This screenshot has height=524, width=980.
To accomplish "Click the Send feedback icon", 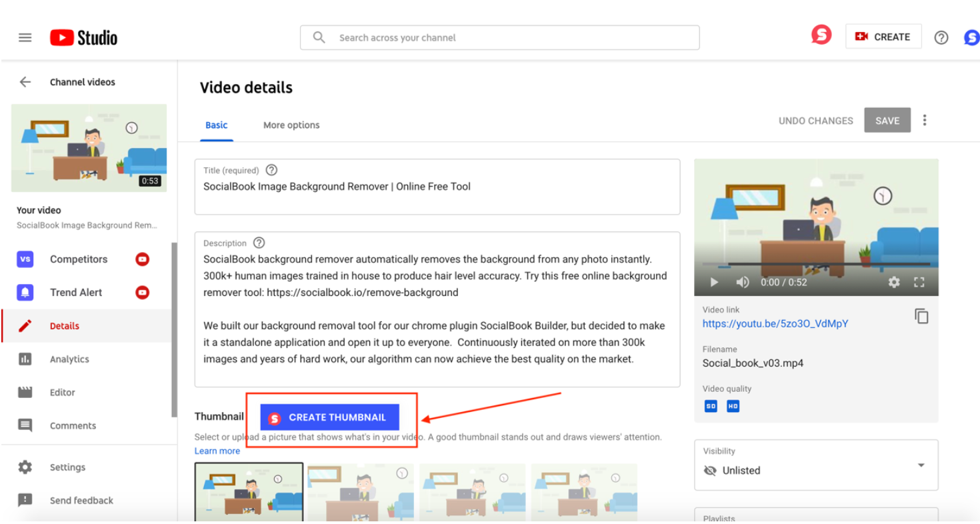I will pyautogui.click(x=25, y=500).
